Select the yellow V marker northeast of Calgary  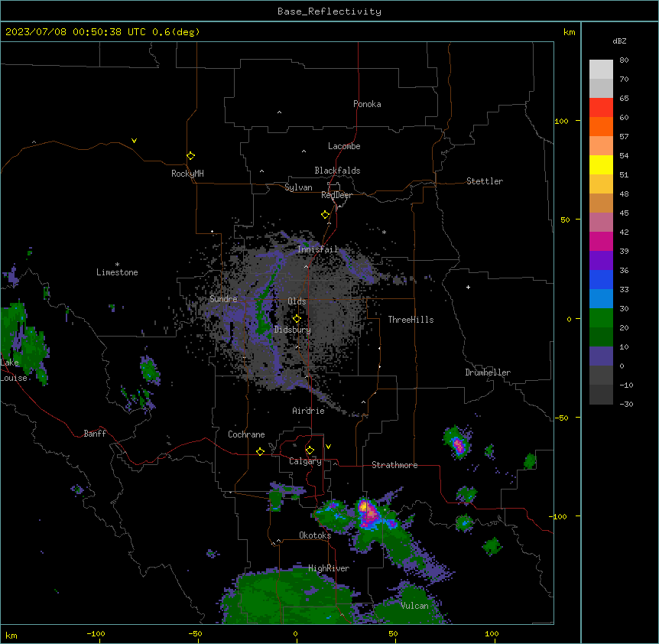[x=328, y=447]
